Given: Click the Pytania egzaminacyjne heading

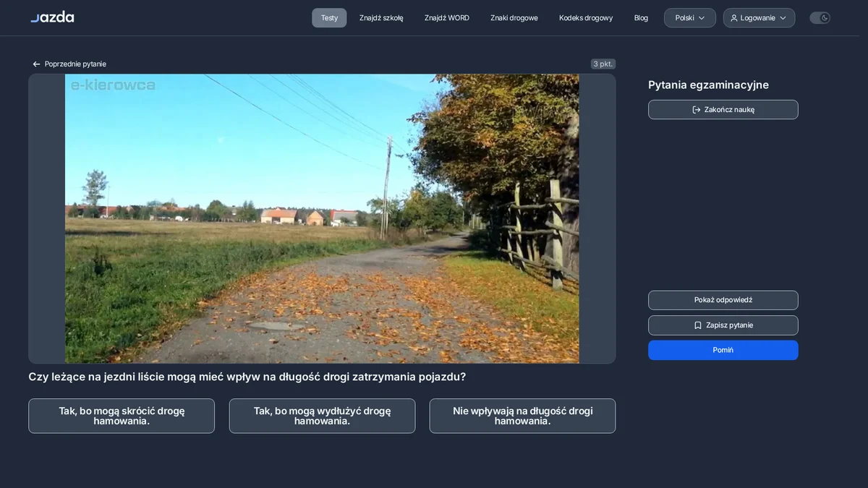Looking at the screenshot, I should point(708,85).
